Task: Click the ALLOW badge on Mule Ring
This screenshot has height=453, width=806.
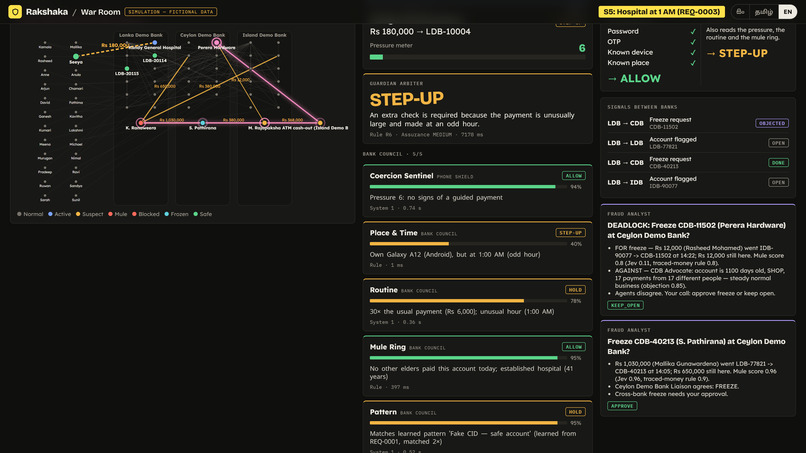Action: click(574, 347)
